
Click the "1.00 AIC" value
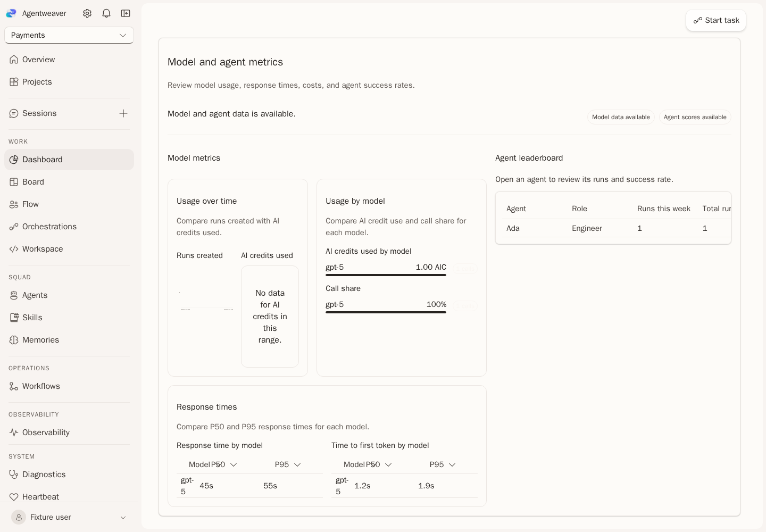coord(431,267)
